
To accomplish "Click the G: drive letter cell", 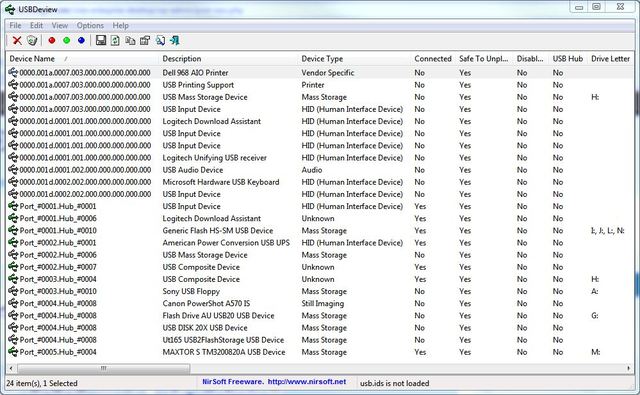I will (x=595, y=316).
